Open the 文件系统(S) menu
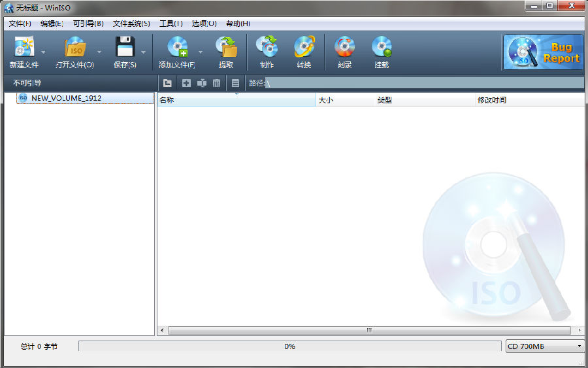The width and height of the screenshot is (588, 368). click(x=131, y=24)
